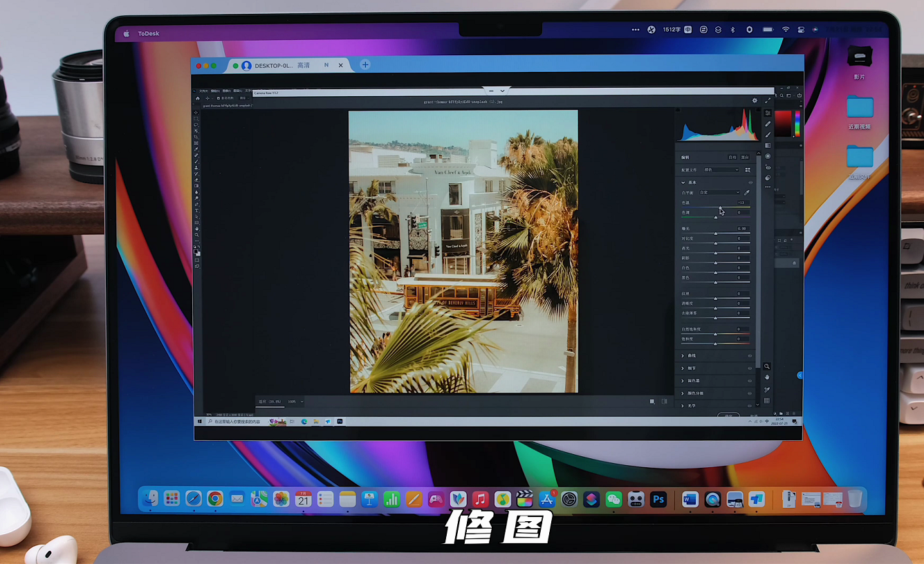The height and width of the screenshot is (564, 924).
Task: Close the DESKTOP-0L remote tab
Action: tap(341, 65)
